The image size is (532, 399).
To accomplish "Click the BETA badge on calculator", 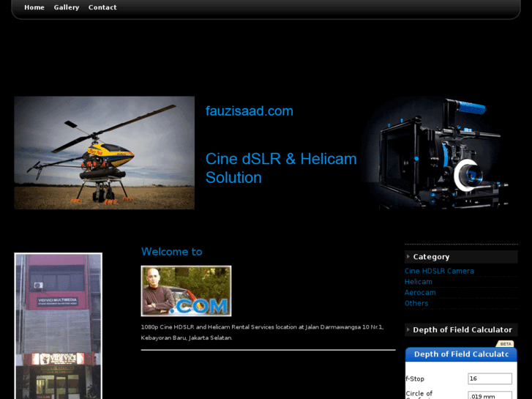I will point(505,344).
